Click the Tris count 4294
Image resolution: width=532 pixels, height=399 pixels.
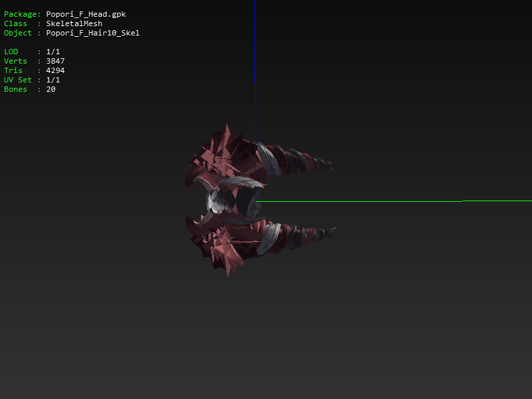pos(55,70)
